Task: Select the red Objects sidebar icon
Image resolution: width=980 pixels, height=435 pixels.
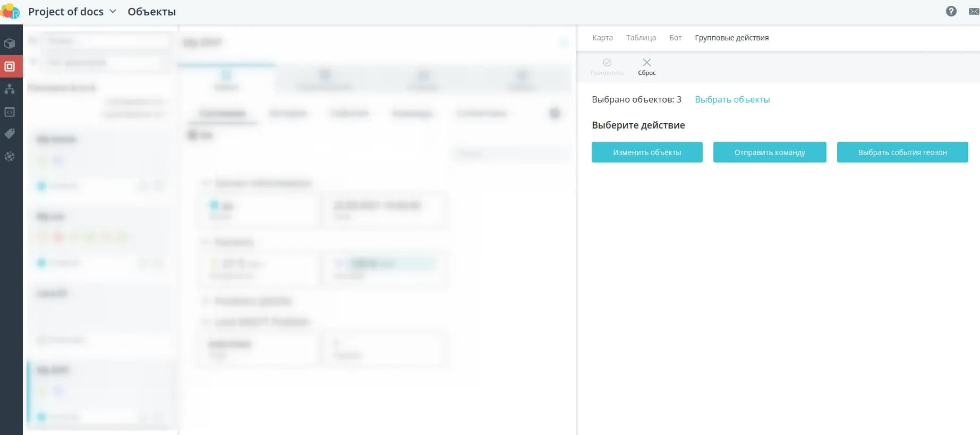Action: click(10, 66)
